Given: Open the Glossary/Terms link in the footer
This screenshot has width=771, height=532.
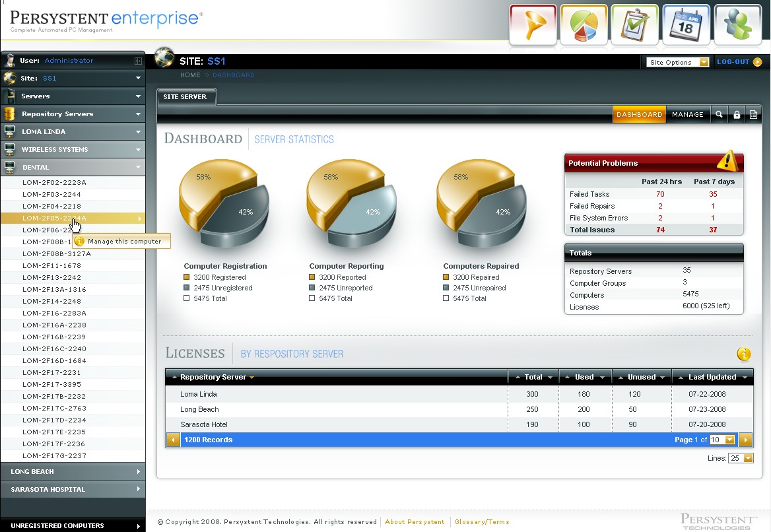Looking at the screenshot, I should (x=481, y=521).
